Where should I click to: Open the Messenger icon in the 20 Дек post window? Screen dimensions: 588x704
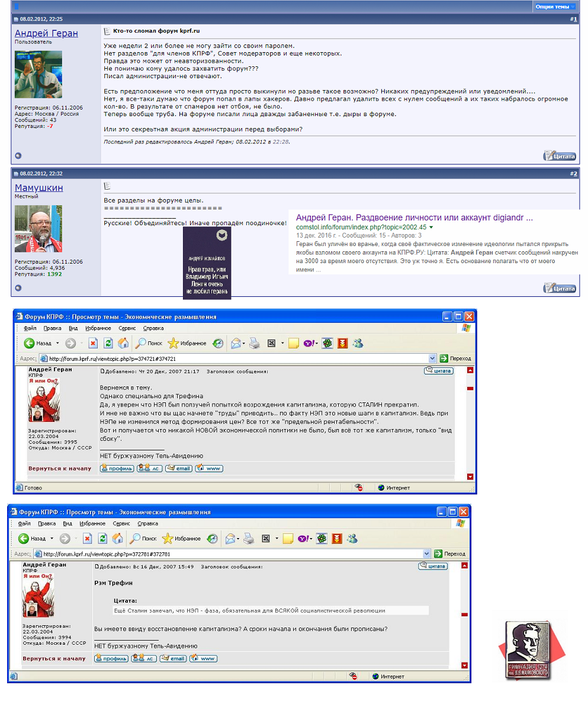coord(358,344)
